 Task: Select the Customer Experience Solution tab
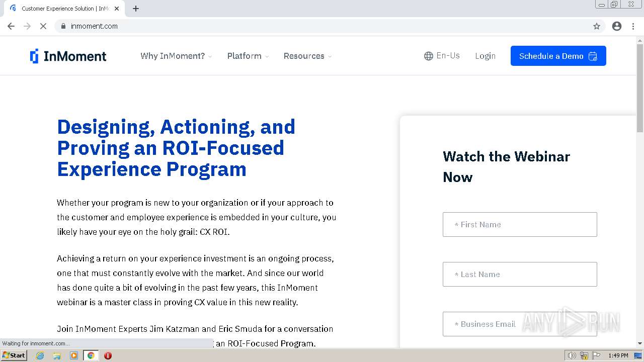pos(64,9)
